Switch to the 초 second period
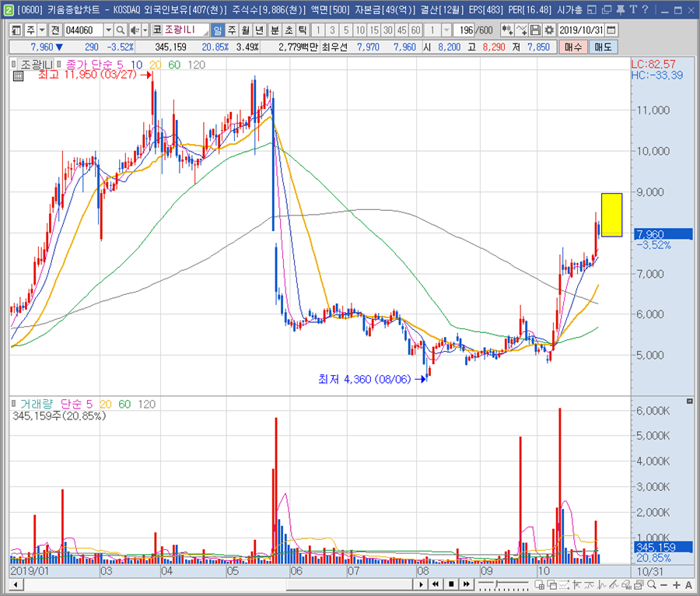The height and width of the screenshot is (596, 700). [289, 30]
